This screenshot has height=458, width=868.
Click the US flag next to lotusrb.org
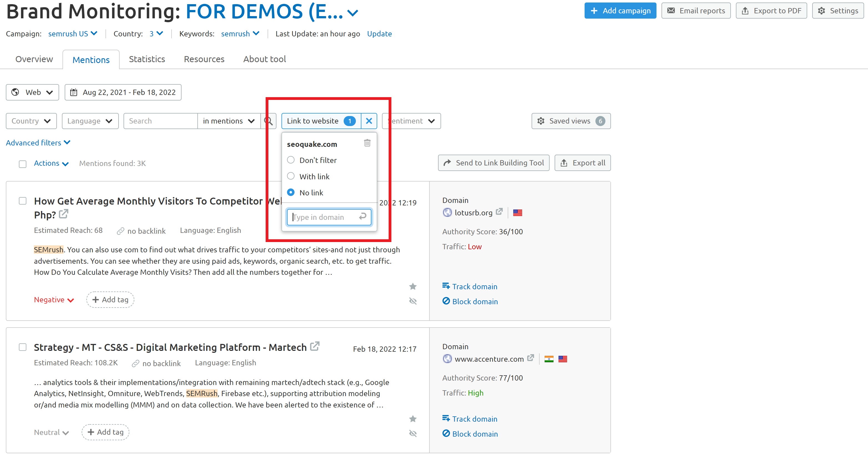(x=518, y=213)
